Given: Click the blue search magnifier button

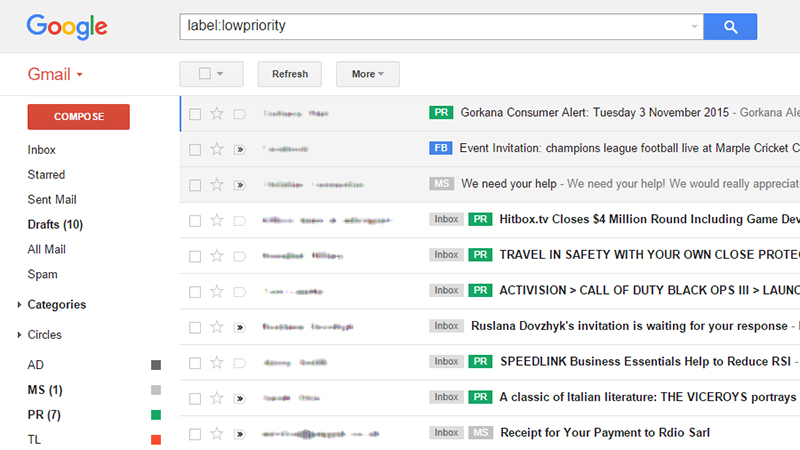Looking at the screenshot, I should [730, 27].
